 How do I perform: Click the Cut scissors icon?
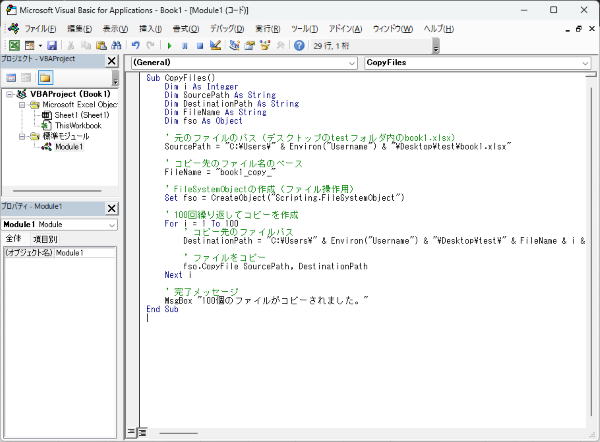[71, 46]
